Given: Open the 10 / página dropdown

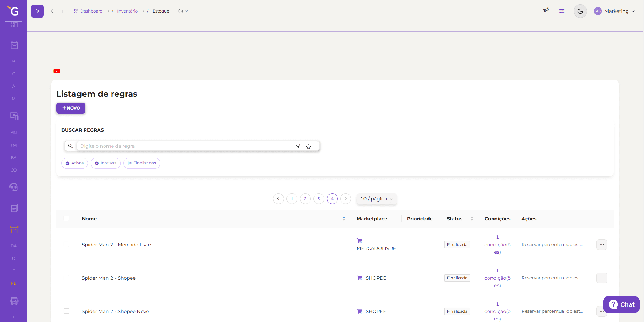Looking at the screenshot, I should tap(376, 199).
